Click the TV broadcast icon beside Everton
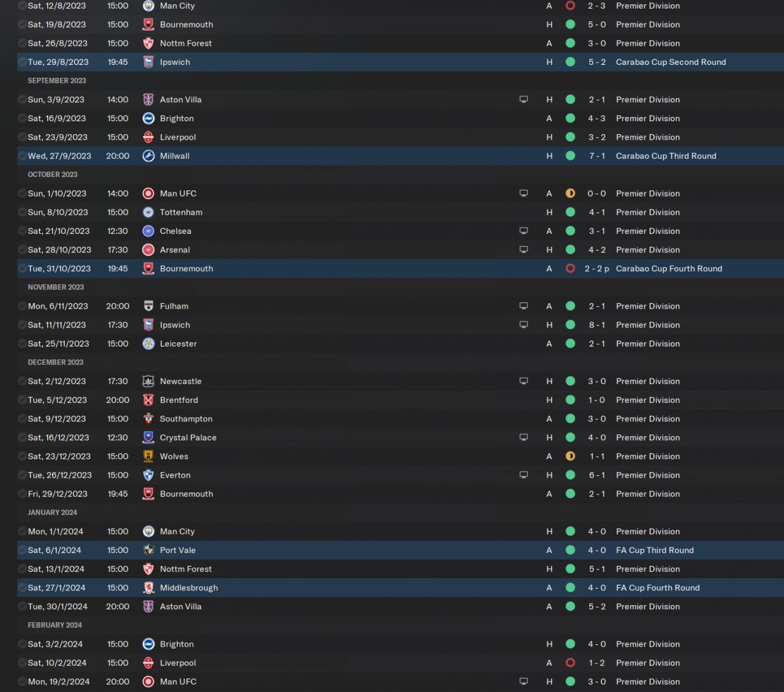The image size is (784, 692). click(524, 475)
